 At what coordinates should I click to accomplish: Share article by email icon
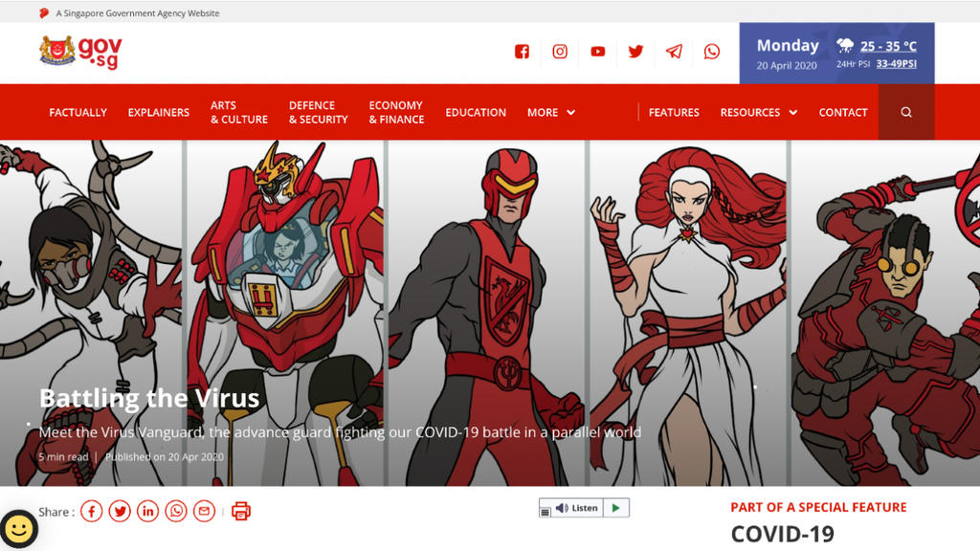204,512
